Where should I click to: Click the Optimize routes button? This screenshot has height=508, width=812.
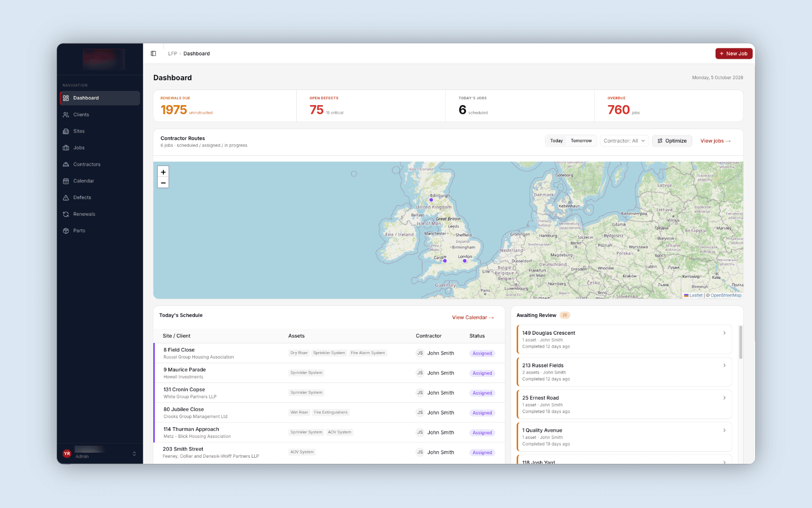coord(672,141)
